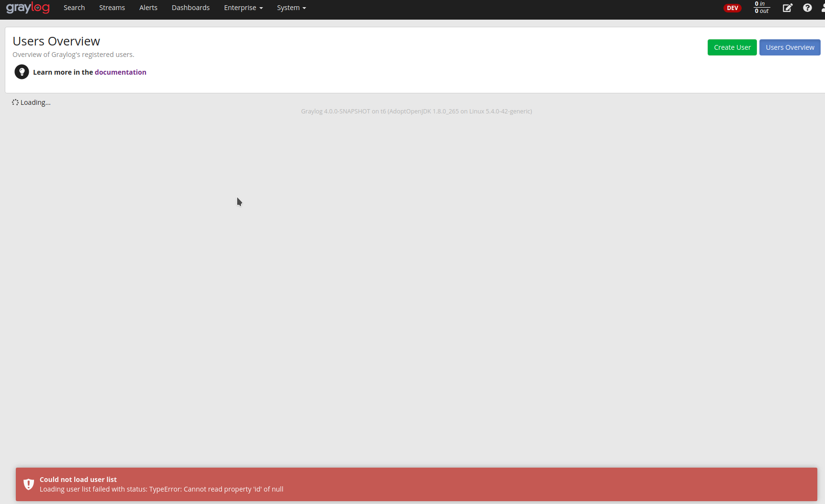
Task: Open the Search page
Action: click(74, 8)
